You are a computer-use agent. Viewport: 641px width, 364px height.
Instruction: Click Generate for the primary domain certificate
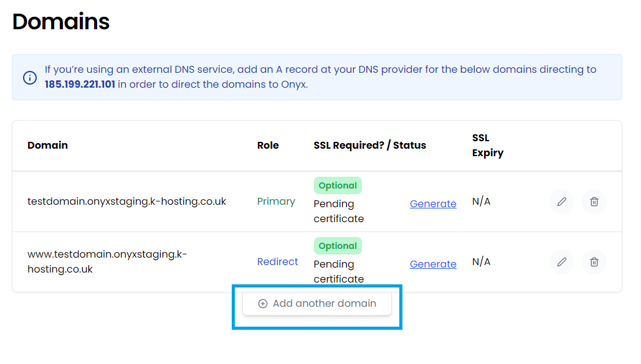[x=433, y=203]
